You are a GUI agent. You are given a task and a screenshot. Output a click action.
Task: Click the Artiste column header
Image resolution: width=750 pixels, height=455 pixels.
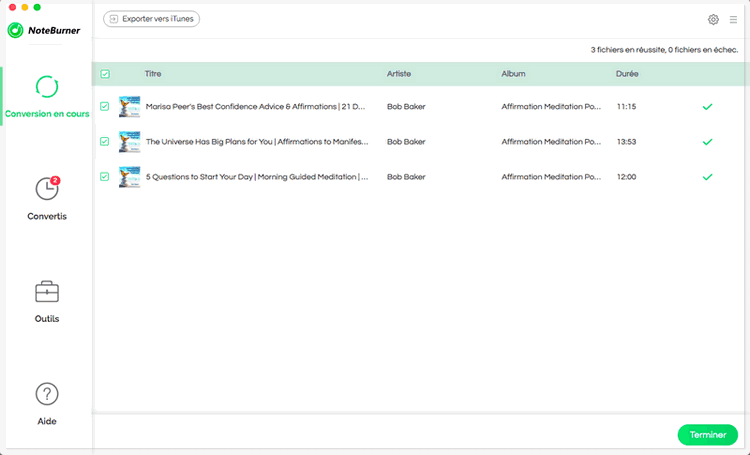(x=399, y=74)
